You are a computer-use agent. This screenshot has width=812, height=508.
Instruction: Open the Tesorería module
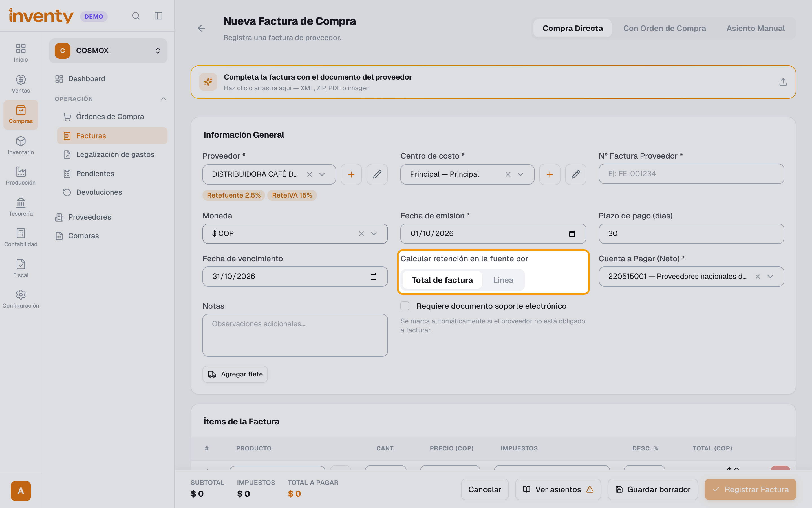click(x=21, y=207)
